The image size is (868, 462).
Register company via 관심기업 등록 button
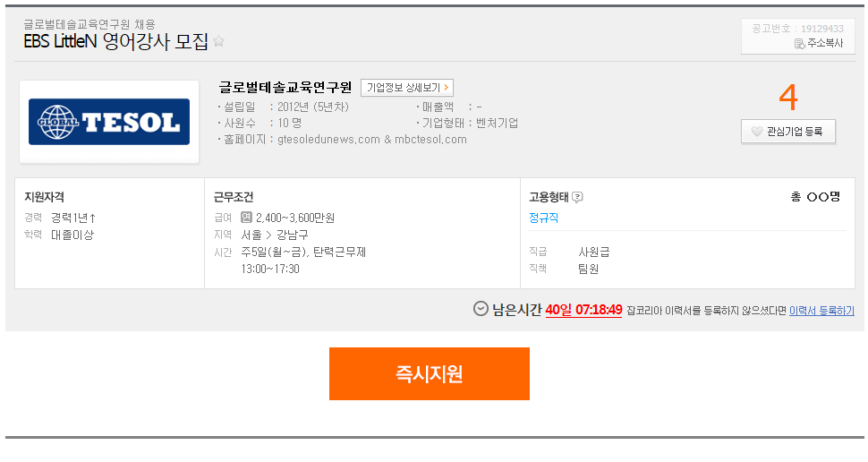click(788, 132)
